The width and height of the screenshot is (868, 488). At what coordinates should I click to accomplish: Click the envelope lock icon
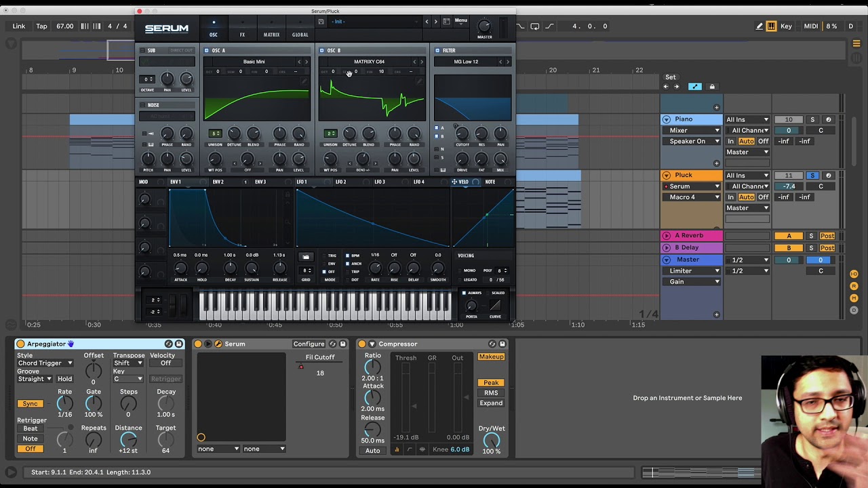[288, 195]
